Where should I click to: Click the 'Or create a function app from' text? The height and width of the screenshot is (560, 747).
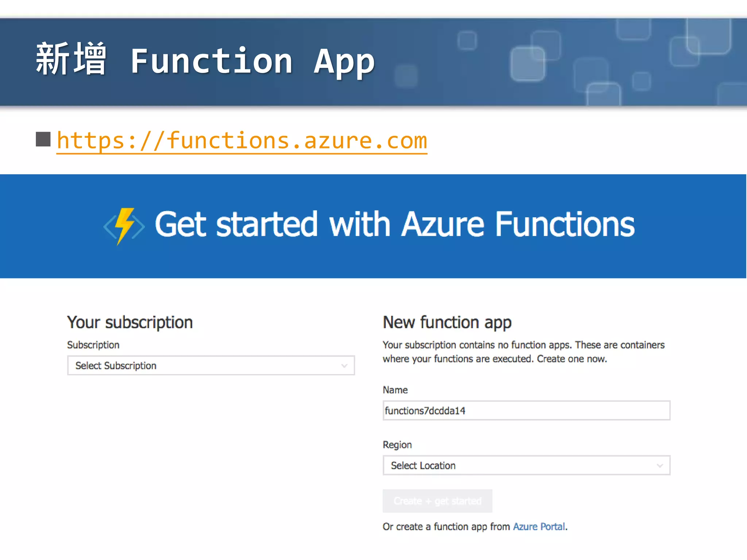click(x=446, y=526)
